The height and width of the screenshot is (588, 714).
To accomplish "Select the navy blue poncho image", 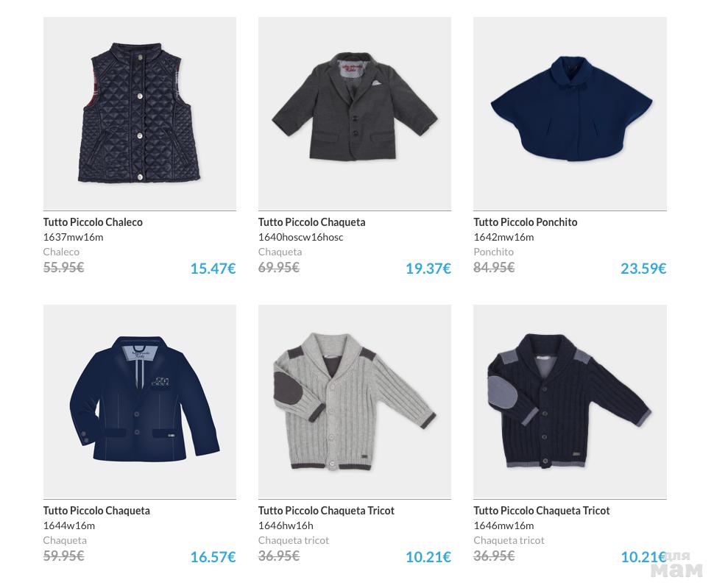I will coord(570,113).
